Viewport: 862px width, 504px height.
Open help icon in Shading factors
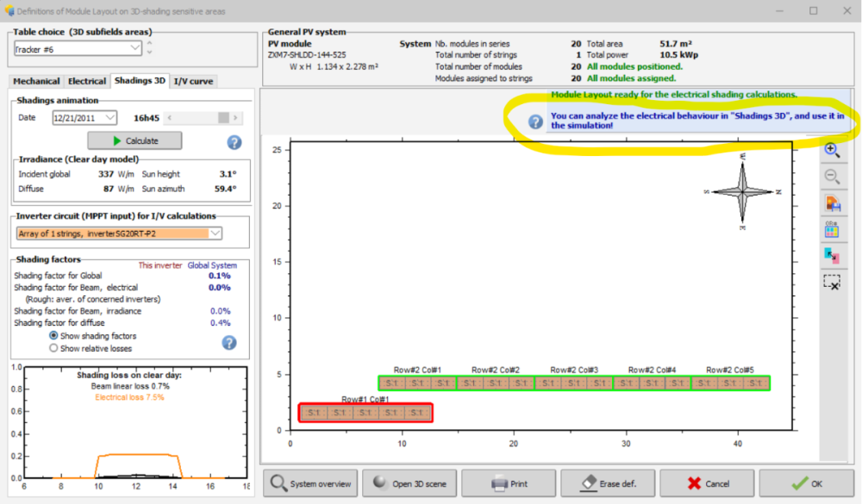pyautogui.click(x=229, y=342)
